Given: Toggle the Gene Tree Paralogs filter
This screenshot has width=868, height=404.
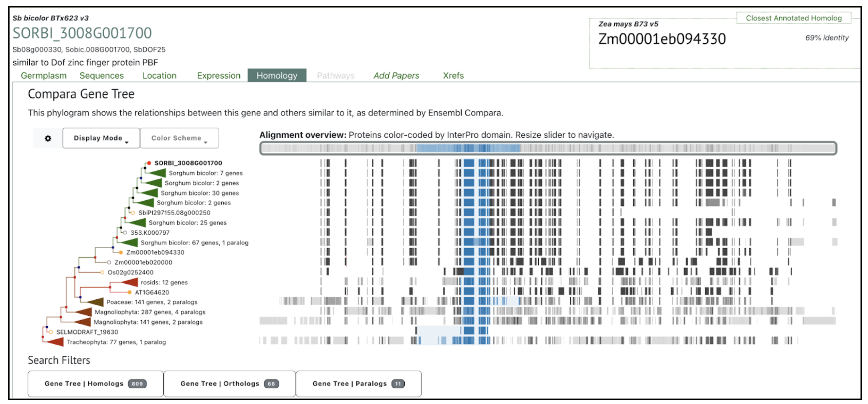Looking at the screenshot, I should (358, 384).
